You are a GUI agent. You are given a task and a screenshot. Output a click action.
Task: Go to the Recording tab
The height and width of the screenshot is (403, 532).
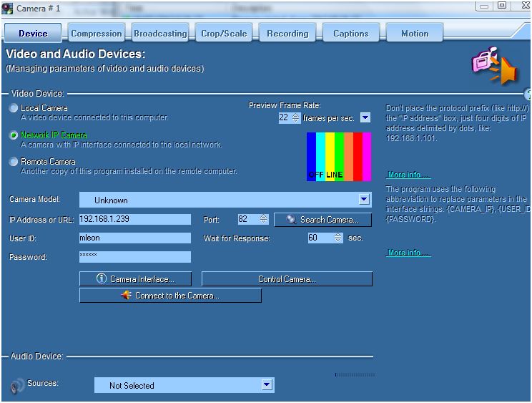pyautogui.click(x=287, y=33)
